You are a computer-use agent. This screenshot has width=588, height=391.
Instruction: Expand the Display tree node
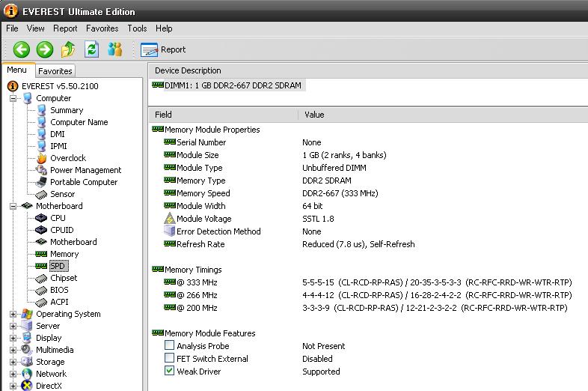coord(13,338)
